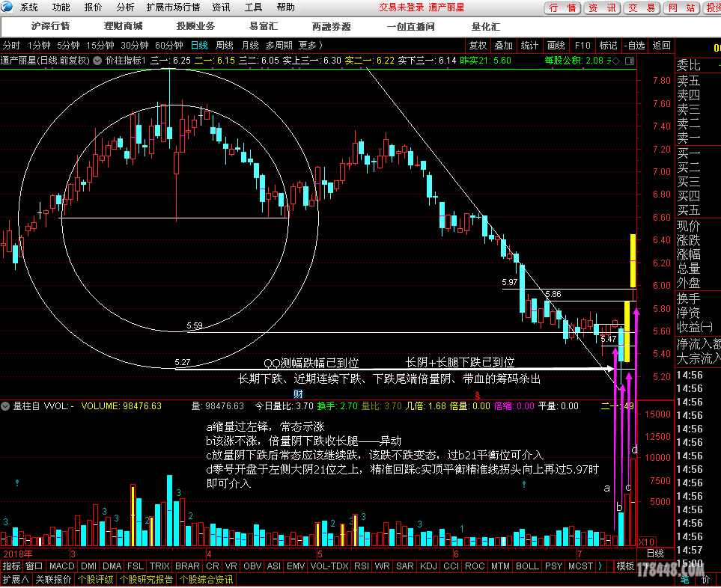Select the 5分钟 period

[69, 46]
